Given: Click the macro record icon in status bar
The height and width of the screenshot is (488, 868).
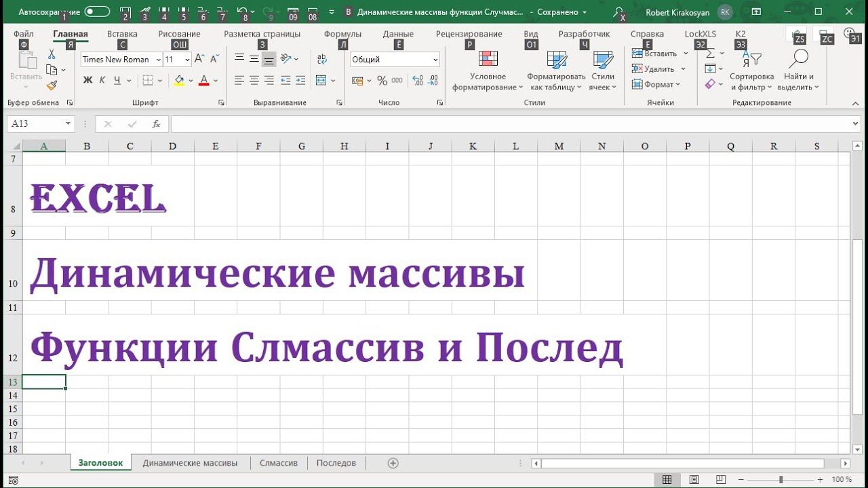Looking at the screenshot, I should coord(14,480).
